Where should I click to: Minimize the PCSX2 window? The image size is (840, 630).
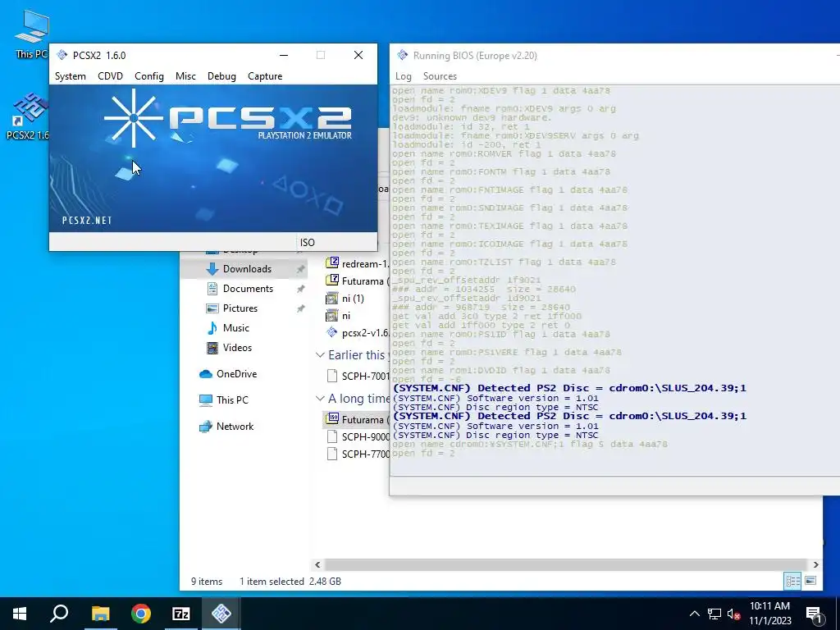point(284,55)
